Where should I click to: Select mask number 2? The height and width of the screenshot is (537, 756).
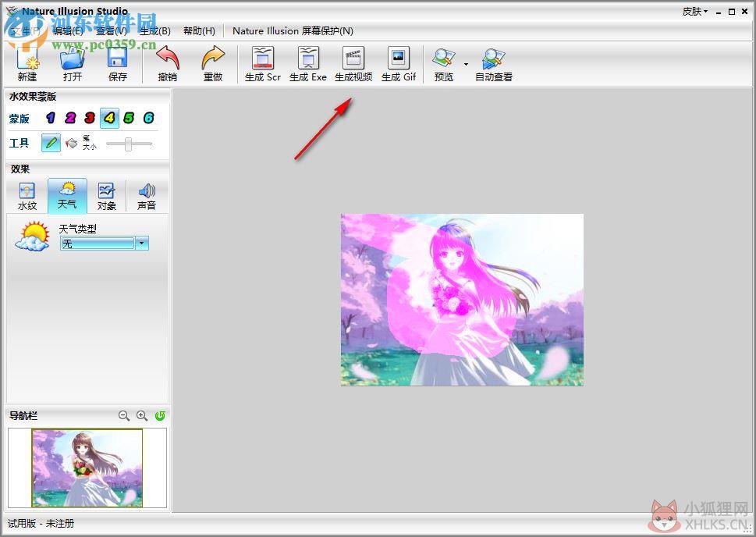tap(70, 118)
